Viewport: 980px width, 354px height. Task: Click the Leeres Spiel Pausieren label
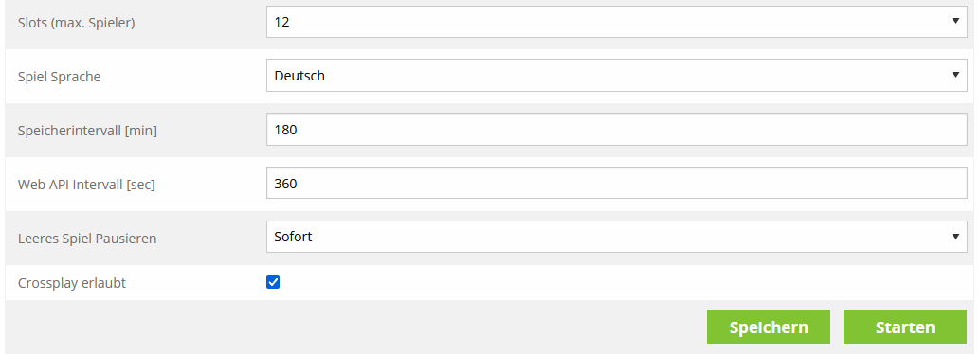(87, 239)
